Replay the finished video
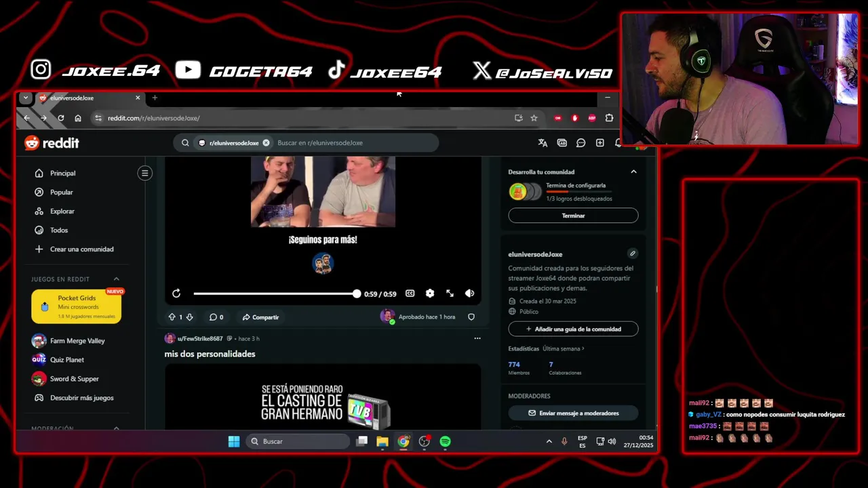 point(176,293)
